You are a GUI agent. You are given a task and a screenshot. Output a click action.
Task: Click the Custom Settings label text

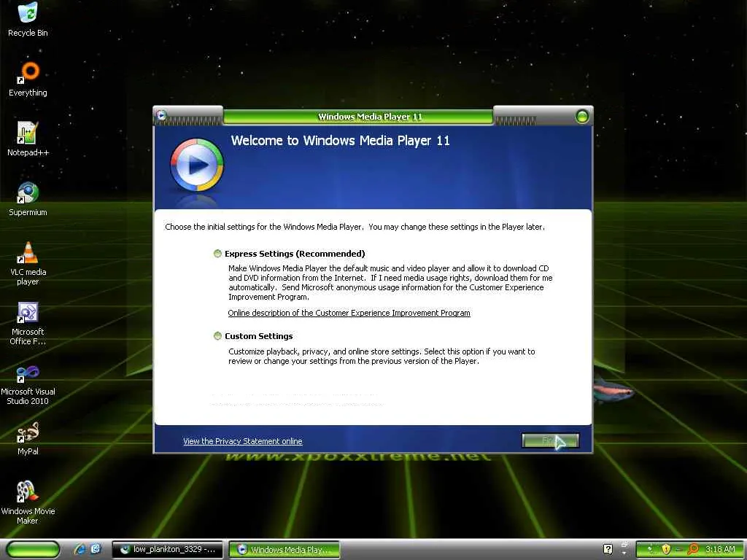pyautogui.click(x=259, y=336)
